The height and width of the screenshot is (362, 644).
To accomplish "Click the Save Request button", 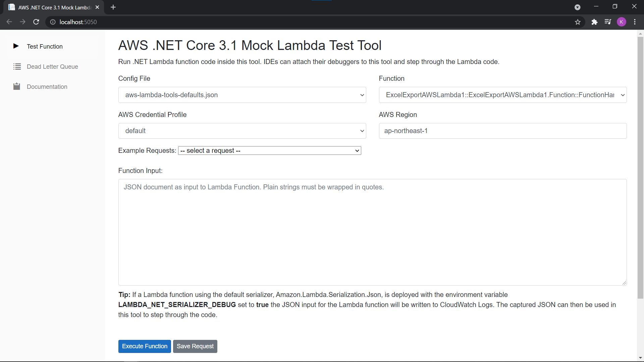I will tap(195, 346).
